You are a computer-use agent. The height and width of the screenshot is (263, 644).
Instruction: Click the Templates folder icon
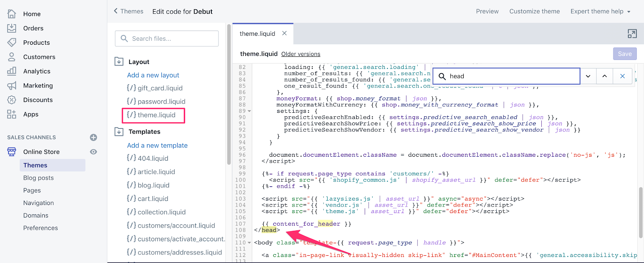click(119, 131)
